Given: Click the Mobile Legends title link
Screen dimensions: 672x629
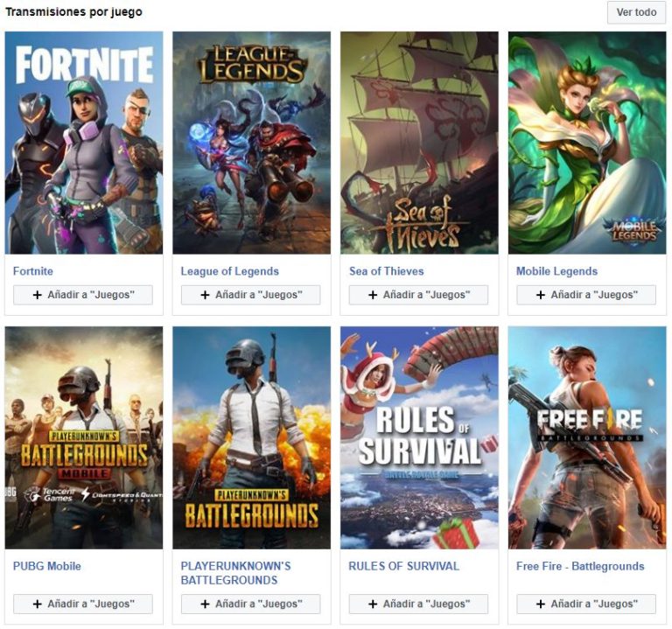Looking at the screenshot, I should point(556,271).
